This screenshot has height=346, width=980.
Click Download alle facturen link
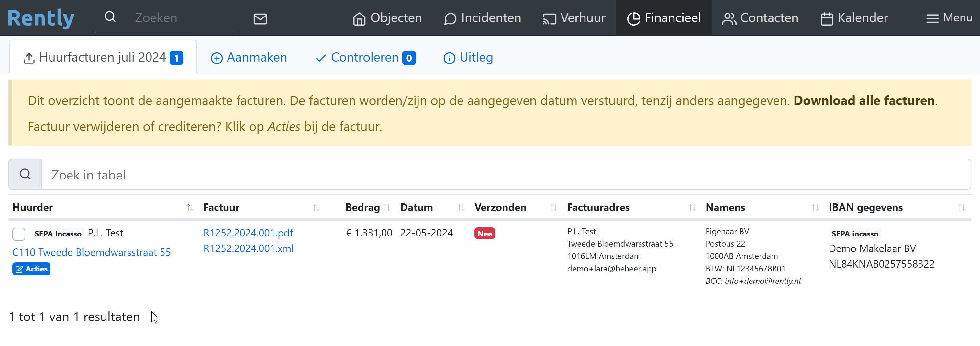[863, 100]
